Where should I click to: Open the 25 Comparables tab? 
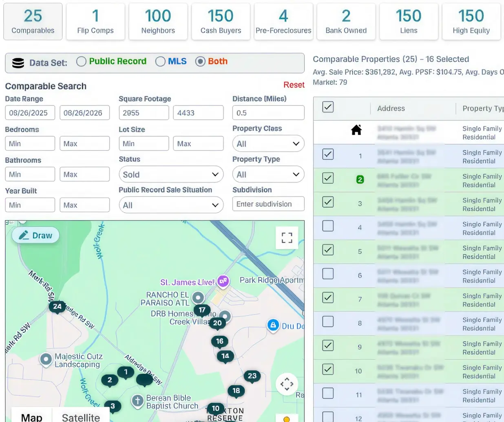[x=33, y=22]
